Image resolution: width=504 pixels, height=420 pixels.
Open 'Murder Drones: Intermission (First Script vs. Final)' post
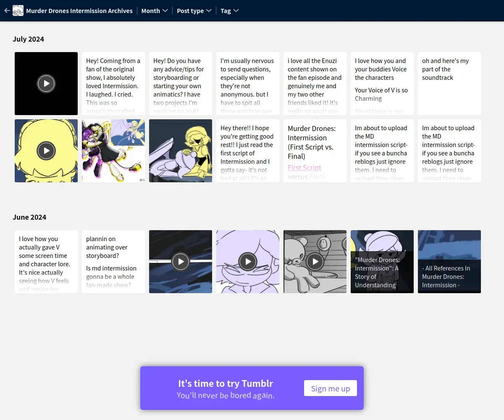315,151
